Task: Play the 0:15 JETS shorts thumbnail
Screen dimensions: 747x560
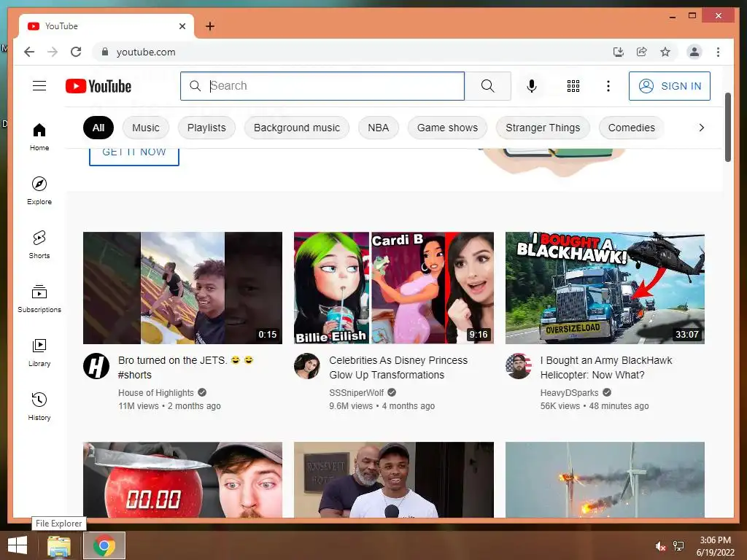Action: click(182, 287)
